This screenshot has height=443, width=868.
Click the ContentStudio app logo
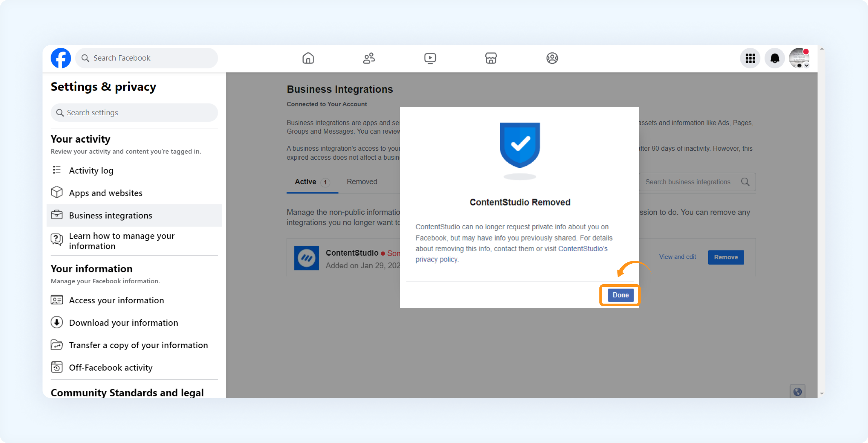pos(306,258)
